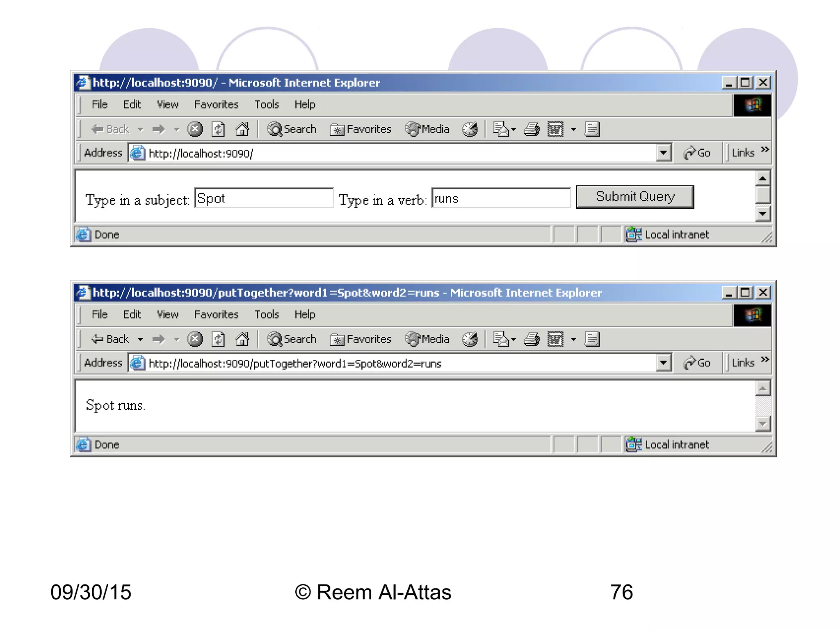Click the Favorites toolbar icon in the bottom browser
The image size is (840, 630).
[x=361, y=339]
